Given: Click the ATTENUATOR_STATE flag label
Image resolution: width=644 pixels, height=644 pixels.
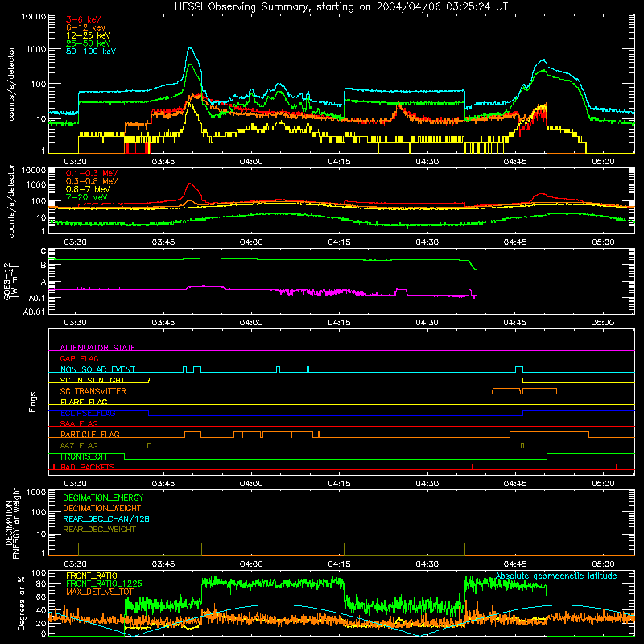Looking at the screenshot, I should pyautogui.click(x=97, y=348).
